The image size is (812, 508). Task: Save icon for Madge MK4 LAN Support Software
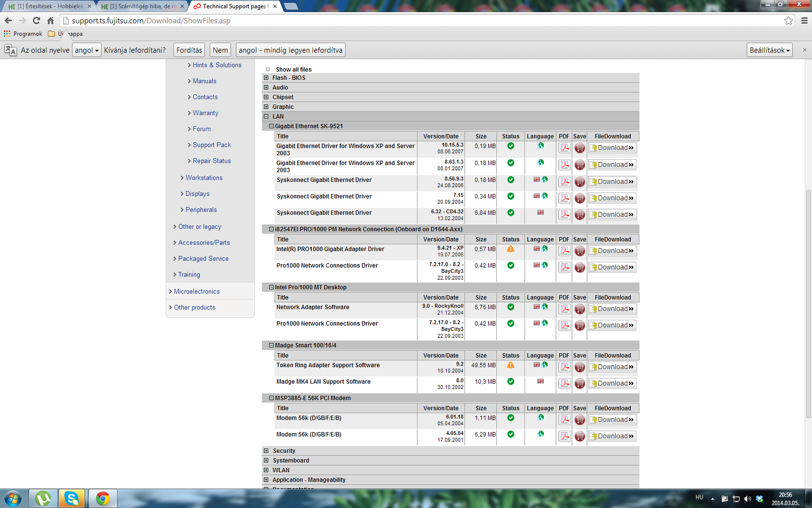580,383
